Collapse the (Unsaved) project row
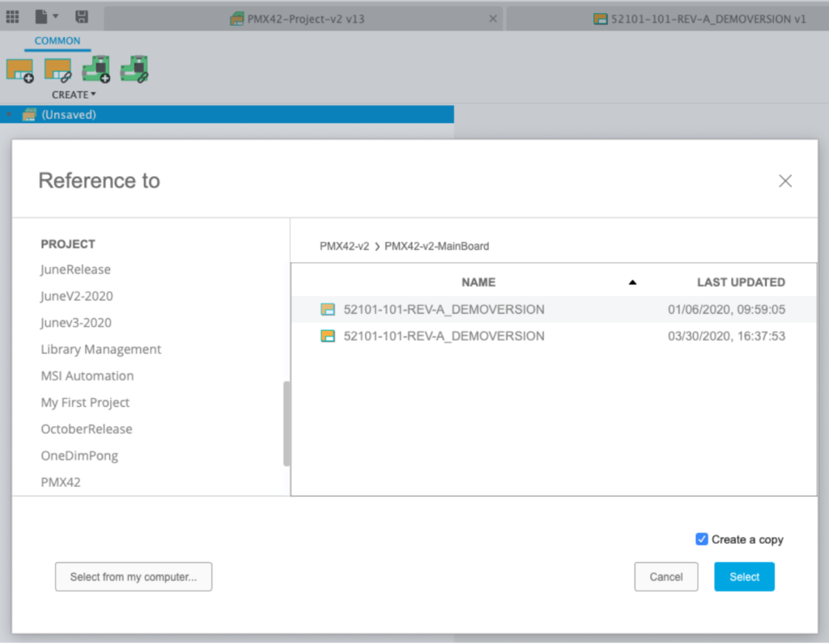 8,114
